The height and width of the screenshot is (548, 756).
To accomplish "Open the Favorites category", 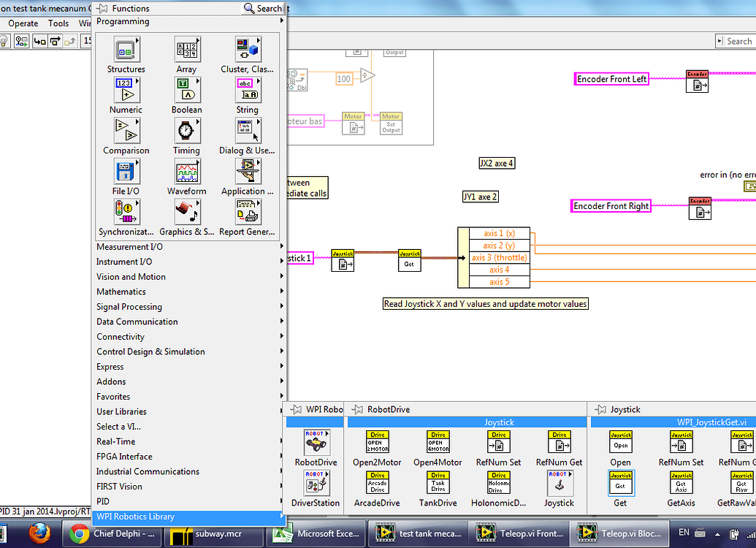I will tap(189, 396).
